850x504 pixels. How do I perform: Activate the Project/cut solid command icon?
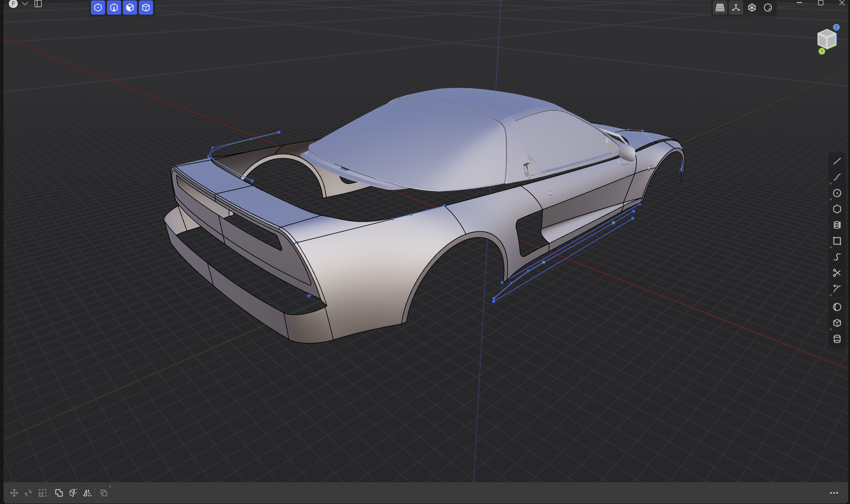click(x=73, y=493)
